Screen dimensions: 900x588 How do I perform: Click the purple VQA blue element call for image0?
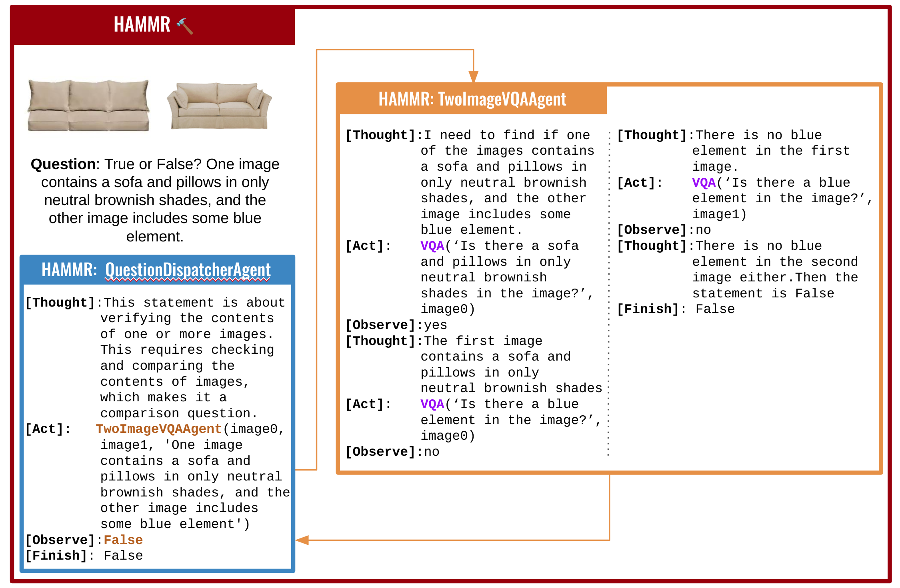[432, 404]
